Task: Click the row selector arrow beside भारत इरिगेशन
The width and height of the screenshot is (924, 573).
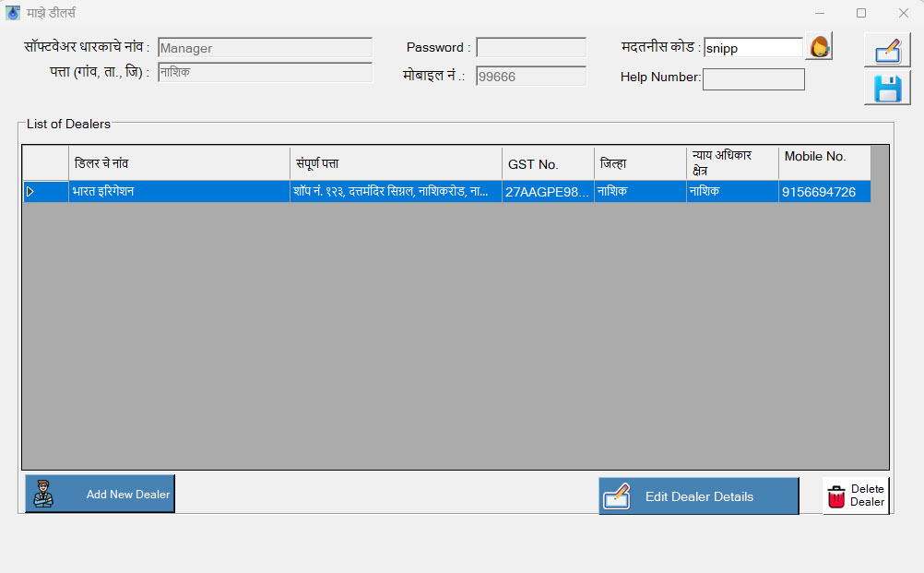Action: pos(30,192)
